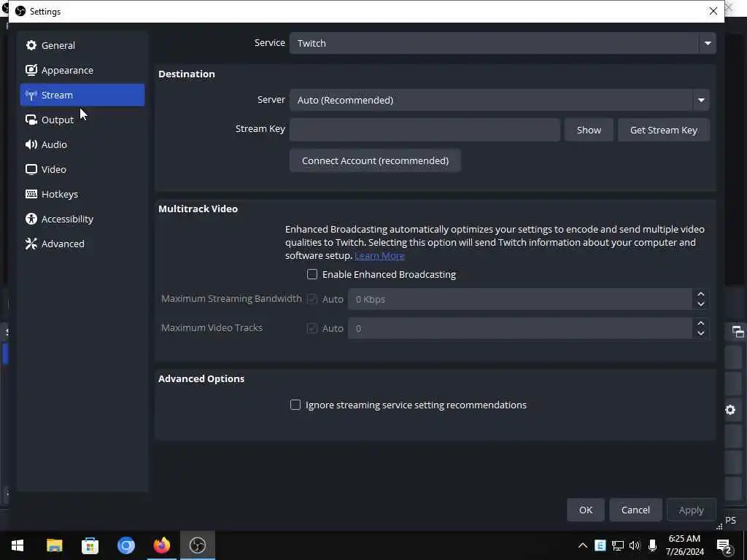Open network status tray icon

click(618, 545)
